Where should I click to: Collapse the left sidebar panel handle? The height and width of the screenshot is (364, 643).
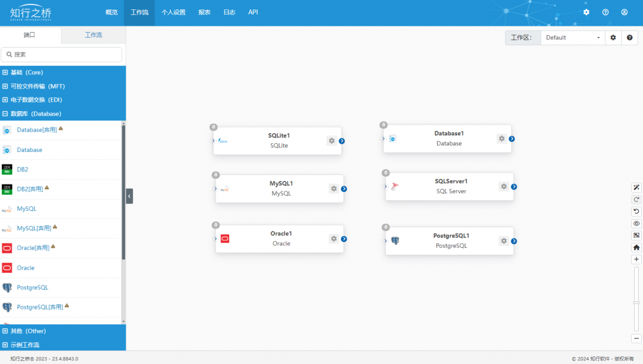129,196
